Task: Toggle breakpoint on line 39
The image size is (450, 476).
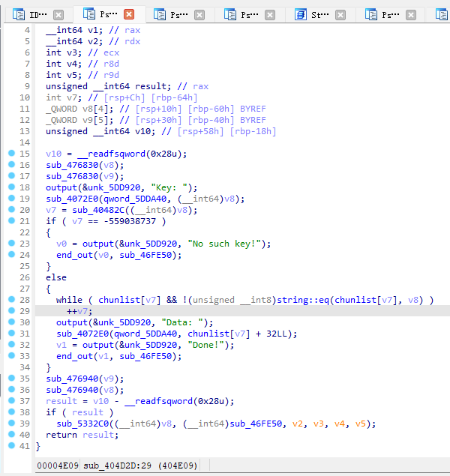Action: (11, 423)
